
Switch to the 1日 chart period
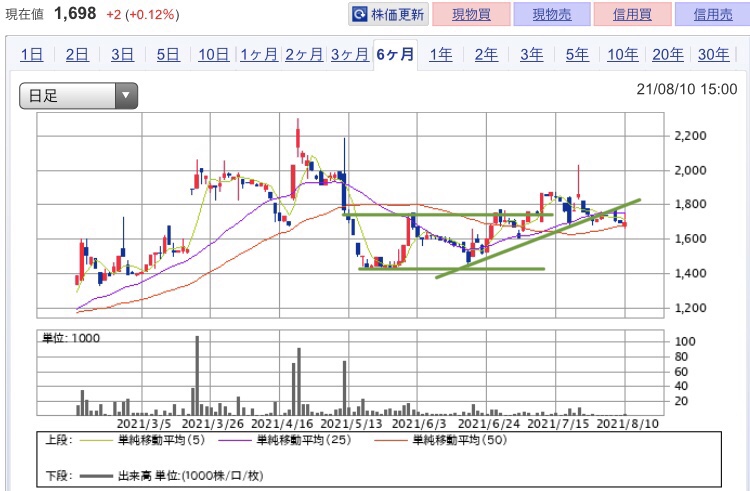coord(32,55)
